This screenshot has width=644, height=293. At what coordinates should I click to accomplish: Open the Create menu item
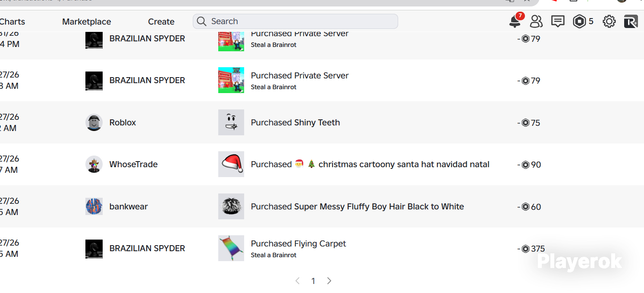point(161,22)
